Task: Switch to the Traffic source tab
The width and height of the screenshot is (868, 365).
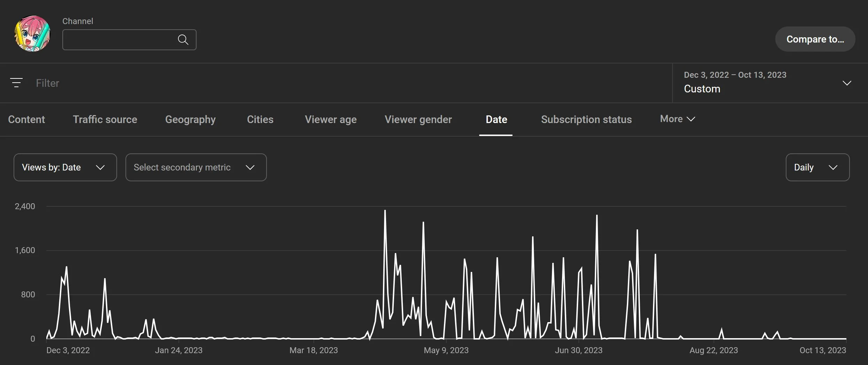Action: pyautogui.click(x=105, y=120)
